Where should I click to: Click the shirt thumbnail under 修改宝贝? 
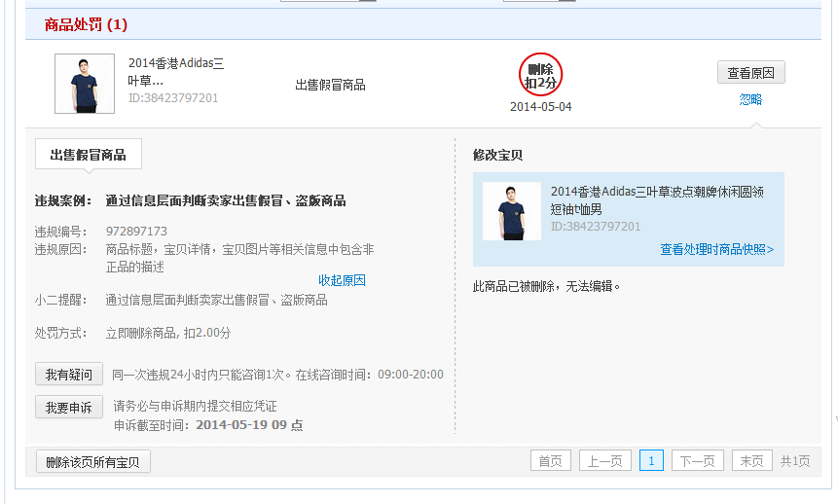pyautogui.click(x=511, y=211)
